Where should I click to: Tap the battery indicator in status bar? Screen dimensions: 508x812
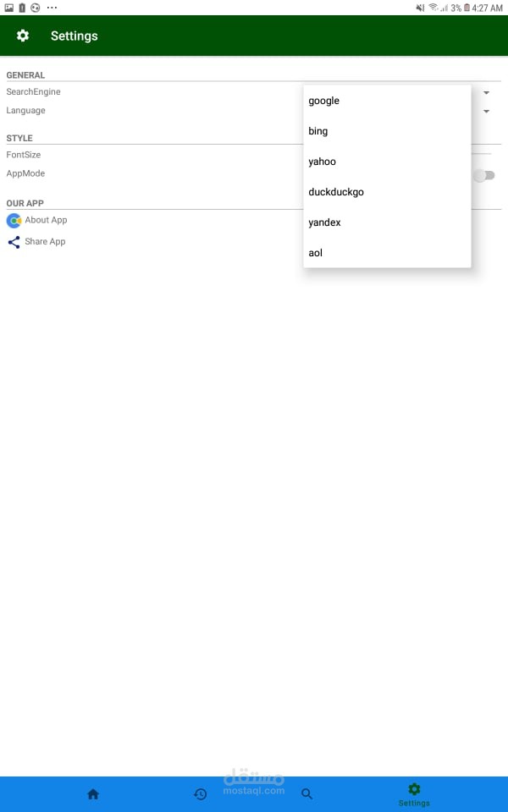pos(467,8)
